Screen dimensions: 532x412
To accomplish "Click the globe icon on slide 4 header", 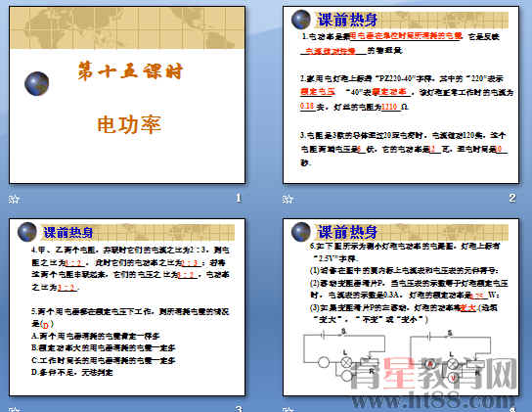I will coord(301,232).
